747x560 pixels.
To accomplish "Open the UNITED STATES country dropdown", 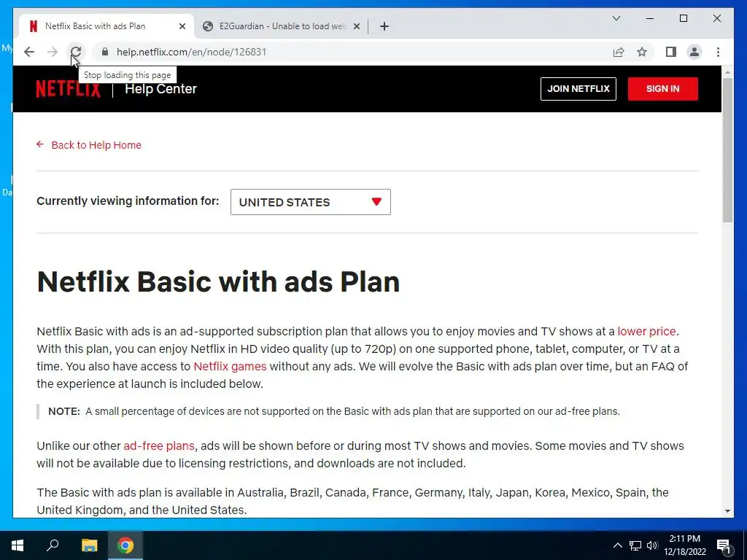I will coord(311,202).
